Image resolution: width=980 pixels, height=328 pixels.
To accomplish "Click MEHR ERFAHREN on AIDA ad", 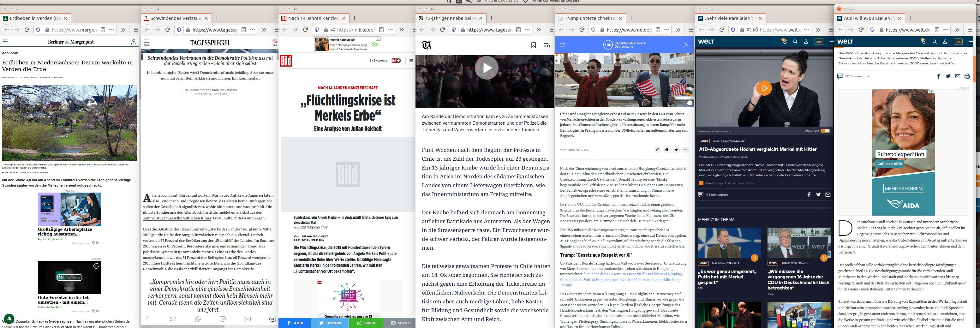I will click(x=903, y=189).
